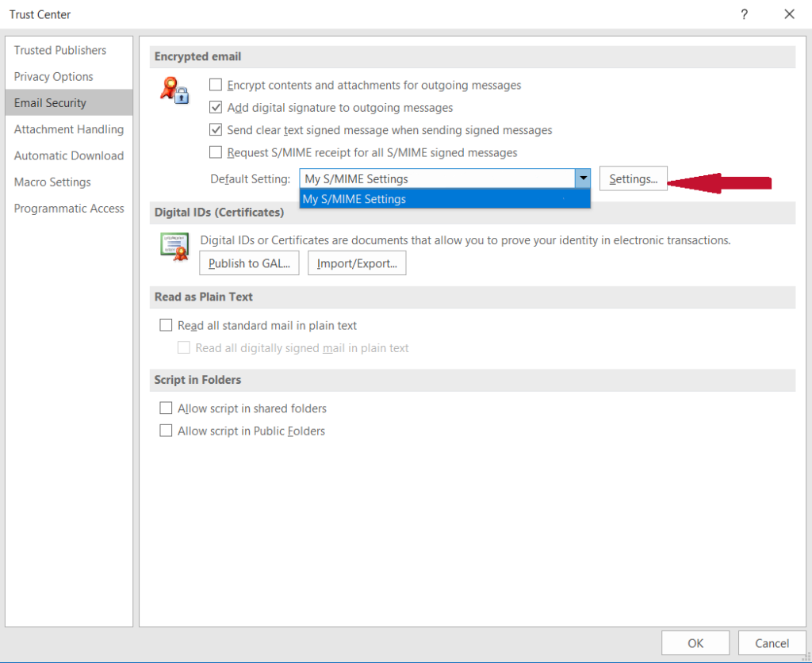
Task: Disable adding digital signatures to outgoing messages
Action: [215, 107]
